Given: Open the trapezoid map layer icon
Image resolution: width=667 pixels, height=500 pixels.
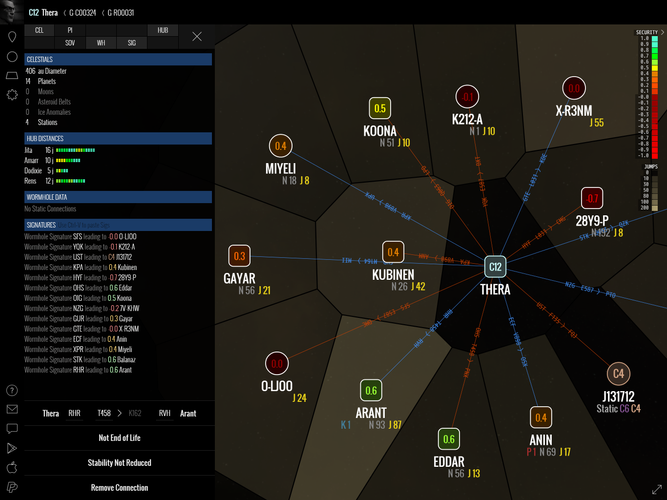Looking at the screenshot, I should (x=12, y=76).
